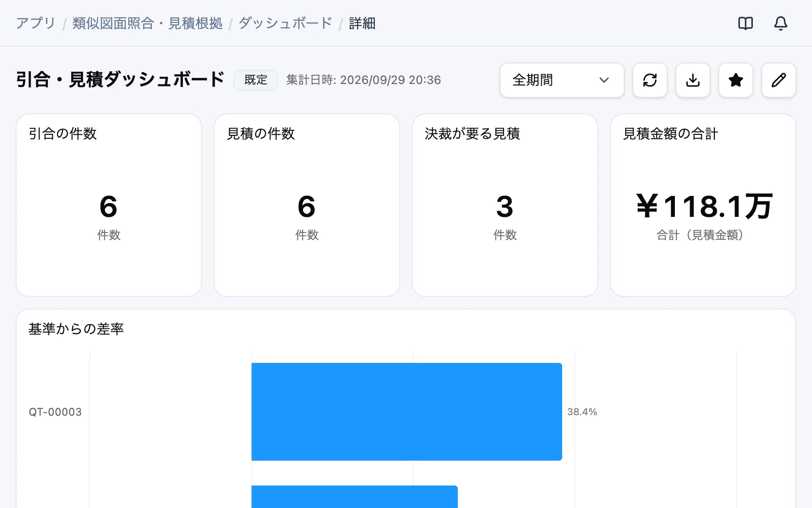The height and width of the screenshot is (508, 812).
Task: Click the 引合・見積ダッシュボード heading
Action: point(120,79)
